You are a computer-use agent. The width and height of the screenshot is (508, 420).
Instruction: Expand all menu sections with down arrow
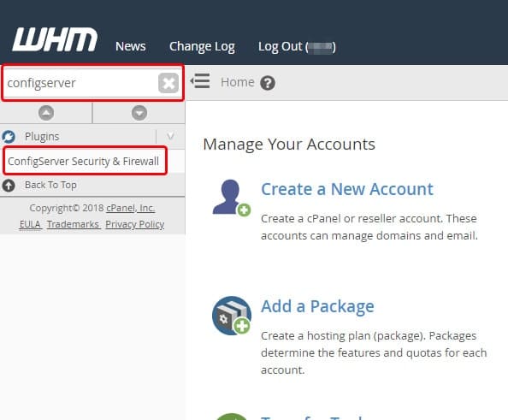click(139, 113)
